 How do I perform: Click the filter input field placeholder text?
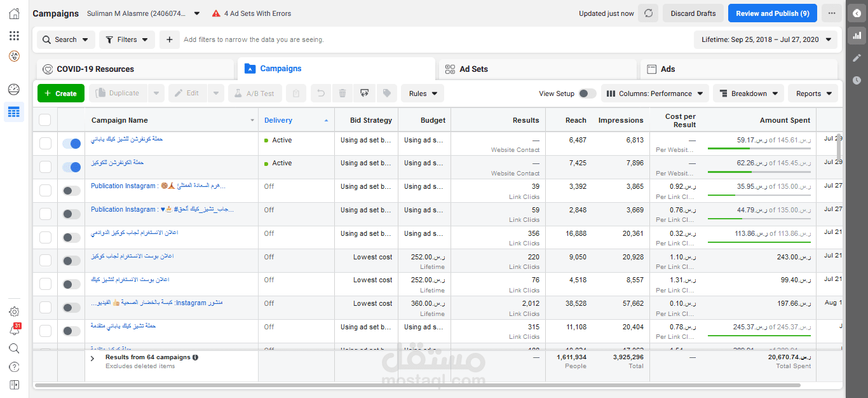(254, 39)
